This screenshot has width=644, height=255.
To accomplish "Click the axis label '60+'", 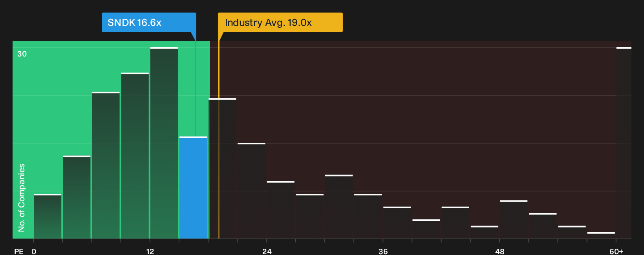I will (x=617, y=251).
